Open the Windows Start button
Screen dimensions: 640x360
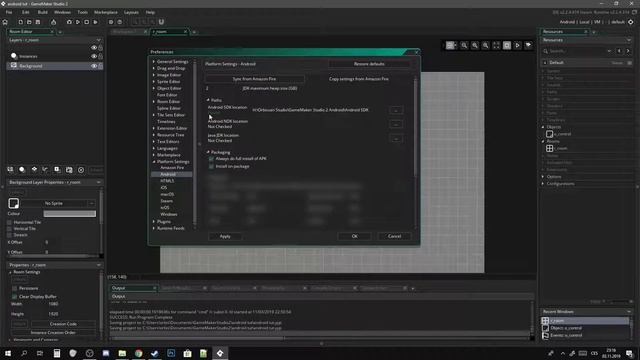7,353
